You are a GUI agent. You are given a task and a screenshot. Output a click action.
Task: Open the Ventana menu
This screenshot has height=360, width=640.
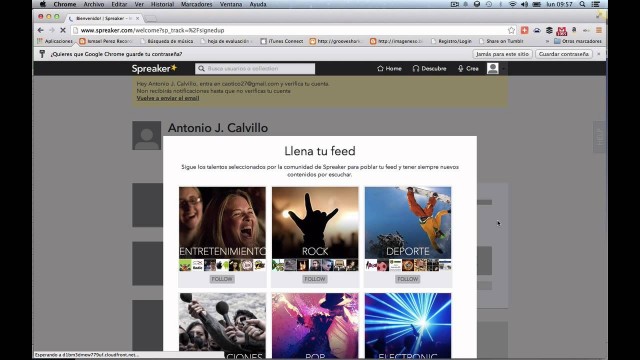coord(231,4)
